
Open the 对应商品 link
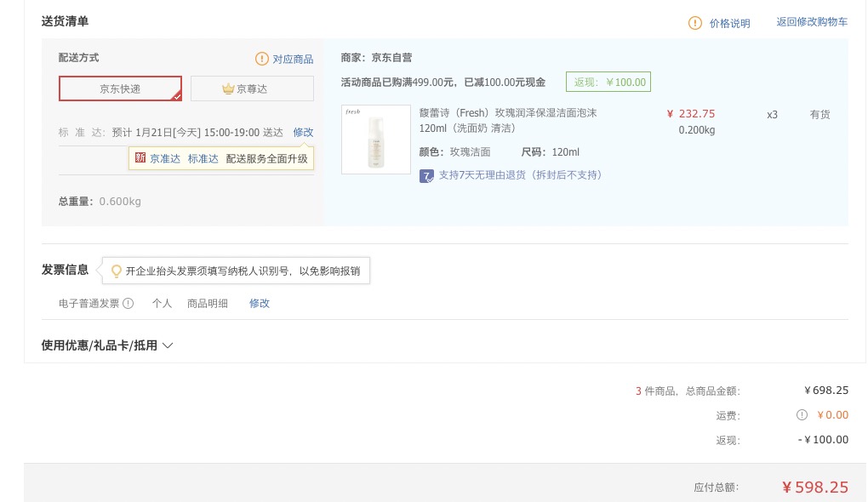293,60
